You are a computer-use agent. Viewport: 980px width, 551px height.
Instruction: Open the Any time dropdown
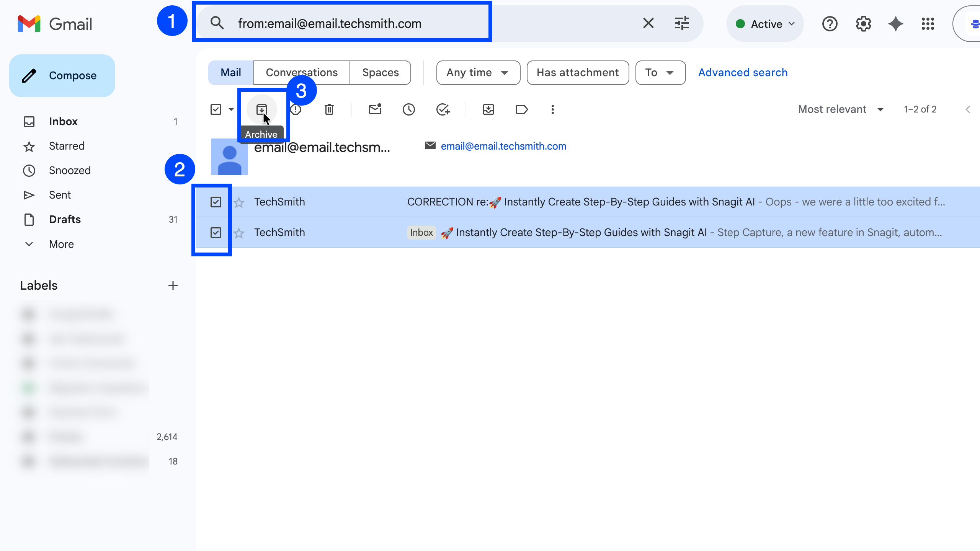478,73
